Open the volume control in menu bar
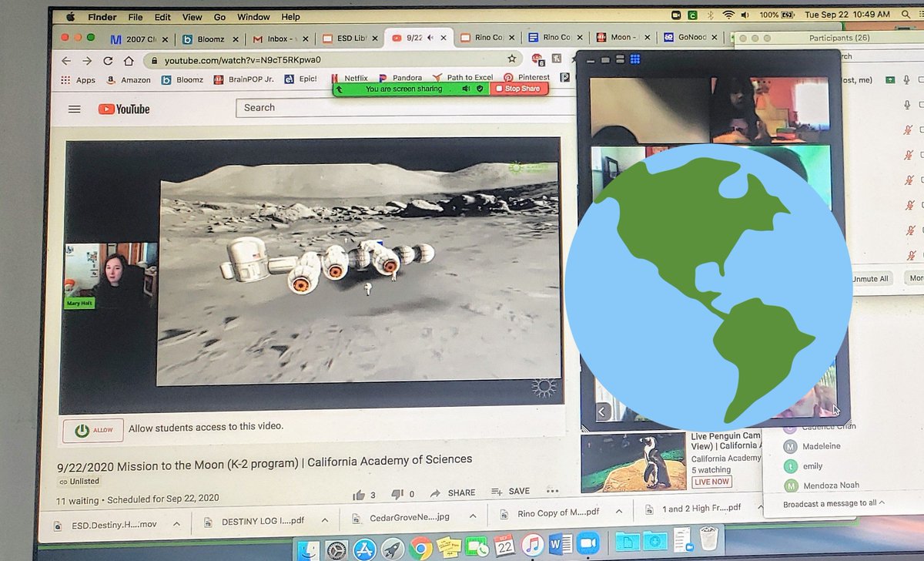 click(x=745, y=15)
